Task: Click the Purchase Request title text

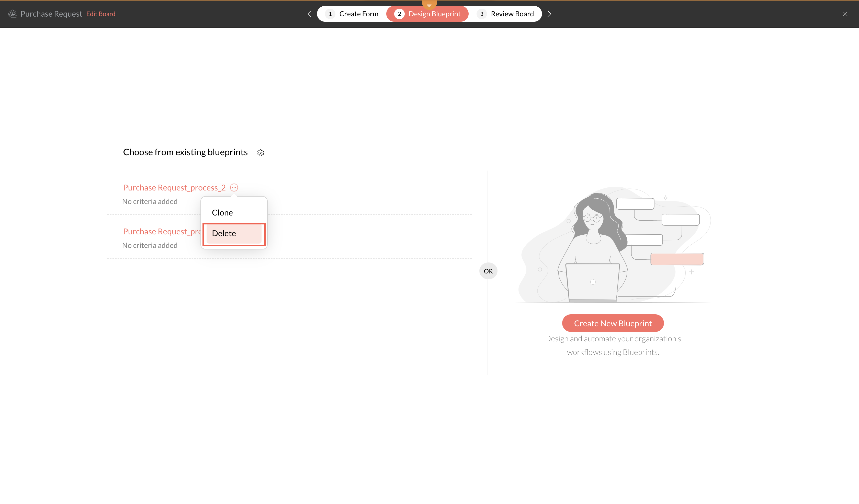Action: 51,14
